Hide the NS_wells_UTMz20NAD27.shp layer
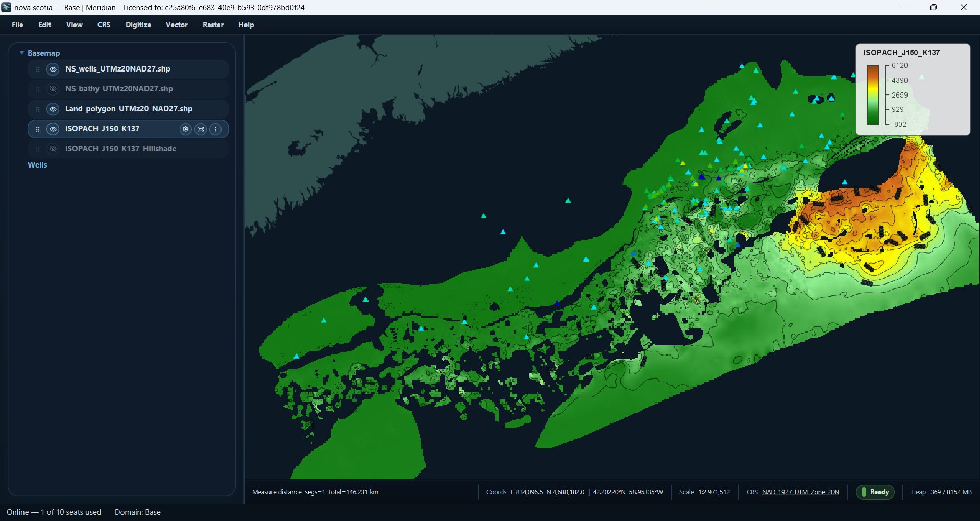 coord(53,69)
